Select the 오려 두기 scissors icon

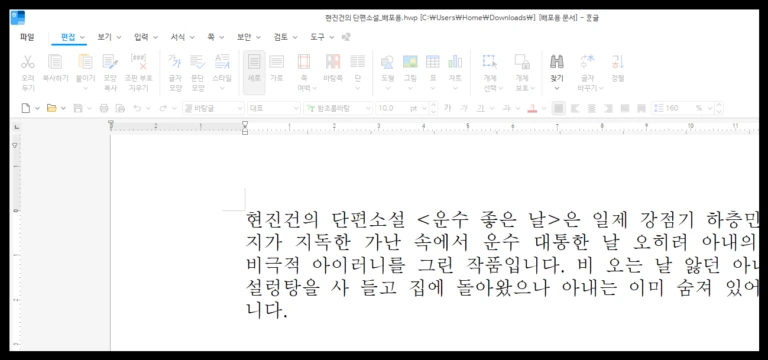tap(28, 62)
